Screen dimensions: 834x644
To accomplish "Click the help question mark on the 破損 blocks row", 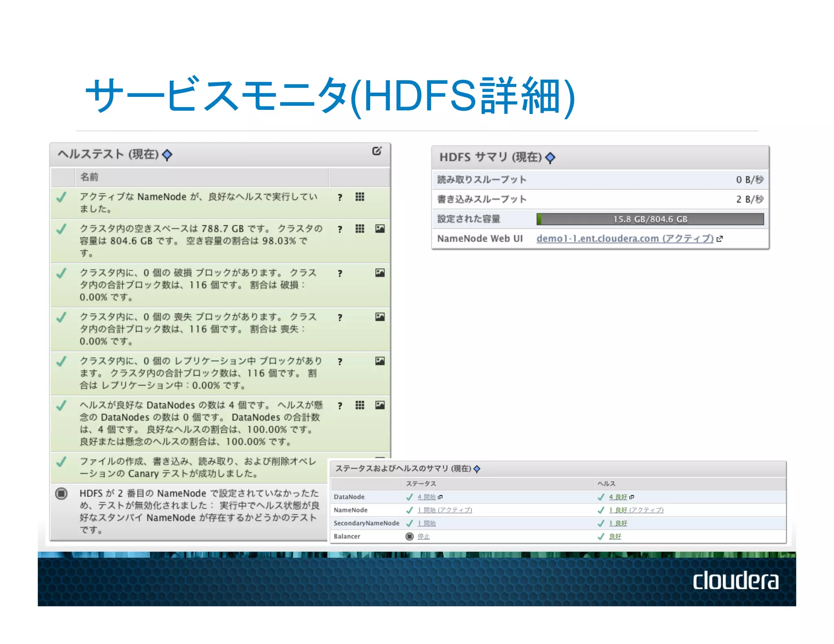I will click(340, 274).
